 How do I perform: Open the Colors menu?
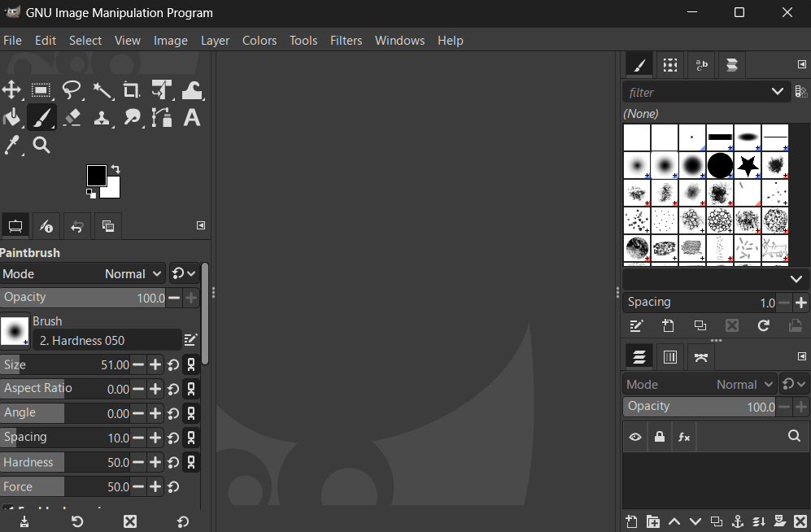pos(259,40)
